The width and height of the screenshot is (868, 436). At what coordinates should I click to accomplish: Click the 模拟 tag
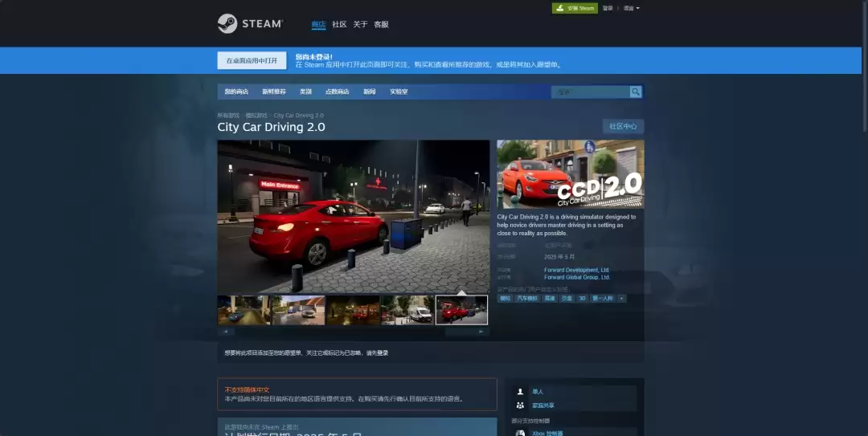505,298
